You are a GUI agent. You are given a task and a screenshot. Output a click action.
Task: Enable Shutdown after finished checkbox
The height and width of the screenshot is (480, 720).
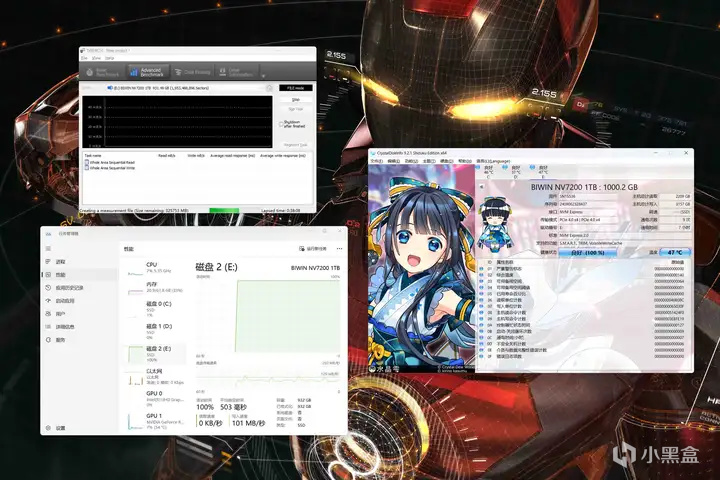pos(281,124)
